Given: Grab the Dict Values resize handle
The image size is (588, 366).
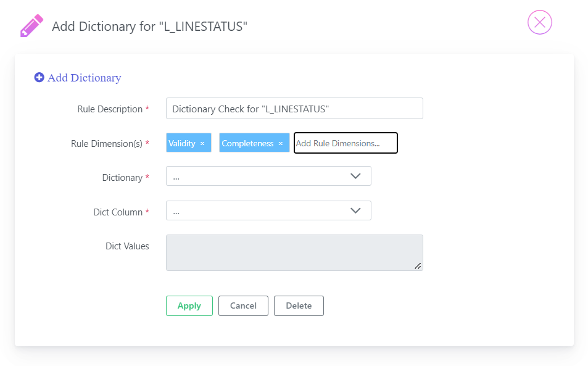Looking at the screenshot, I should (418, 266).
